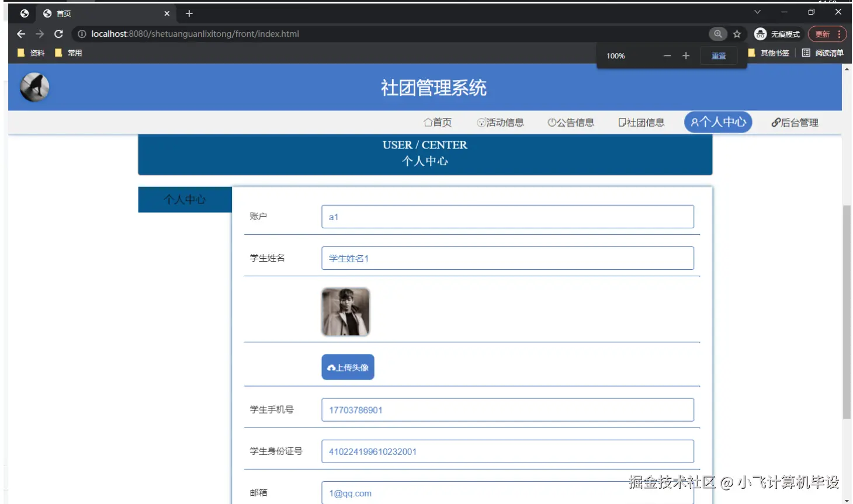Click the bookmark icon beside 社团信息
Image resolution: width=853 pixels, height=504 pixels.
tap(621, 121)
